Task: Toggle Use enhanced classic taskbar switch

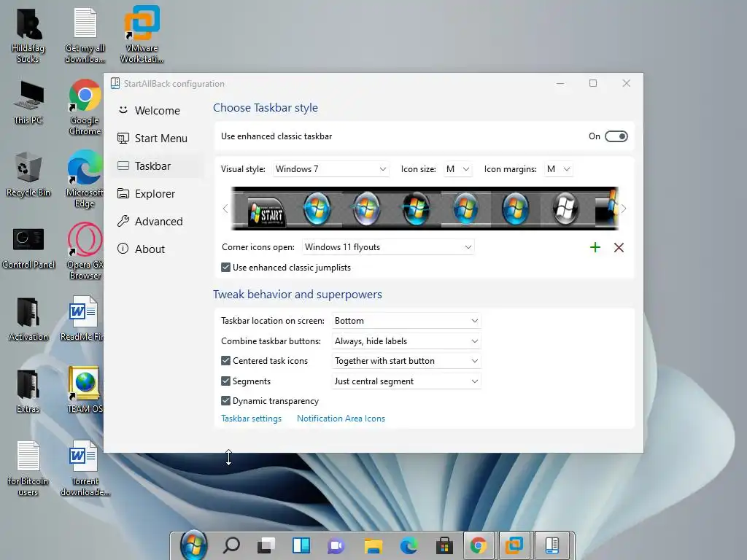Action: coord(616,136)
